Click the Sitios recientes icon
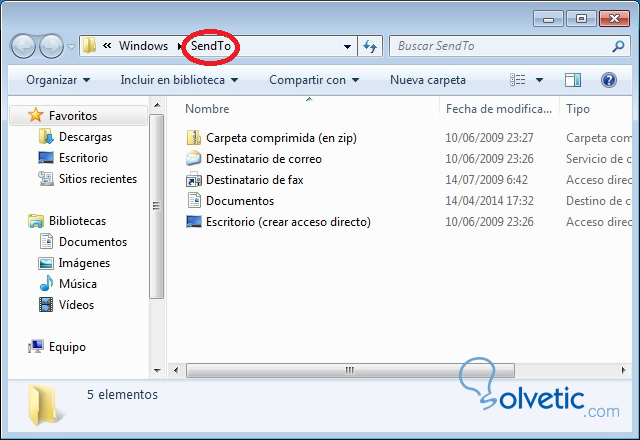The image size is (640, 440). click(46, 179)
